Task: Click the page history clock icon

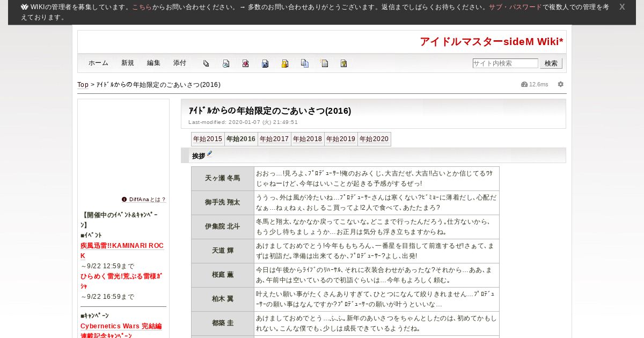Action: click(226, 63)
